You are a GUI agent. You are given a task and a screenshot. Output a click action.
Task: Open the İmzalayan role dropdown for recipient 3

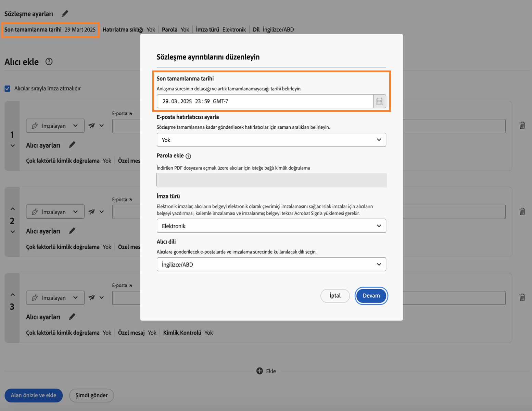[x=55, y=298]
